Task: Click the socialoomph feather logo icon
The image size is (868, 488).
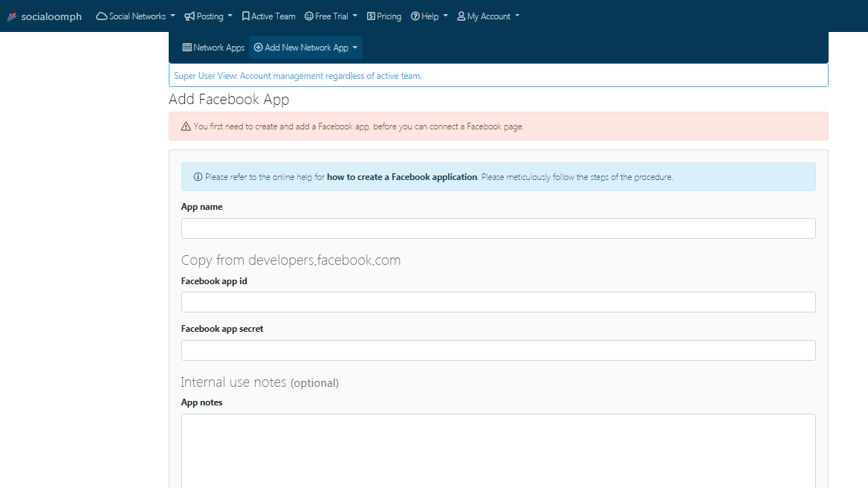Action: pos(12,16)
